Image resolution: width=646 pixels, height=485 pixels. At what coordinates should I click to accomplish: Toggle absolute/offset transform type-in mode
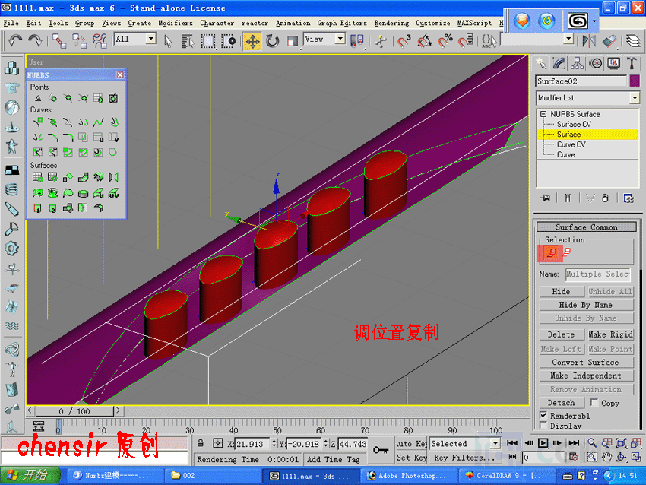tap(218, 443)
